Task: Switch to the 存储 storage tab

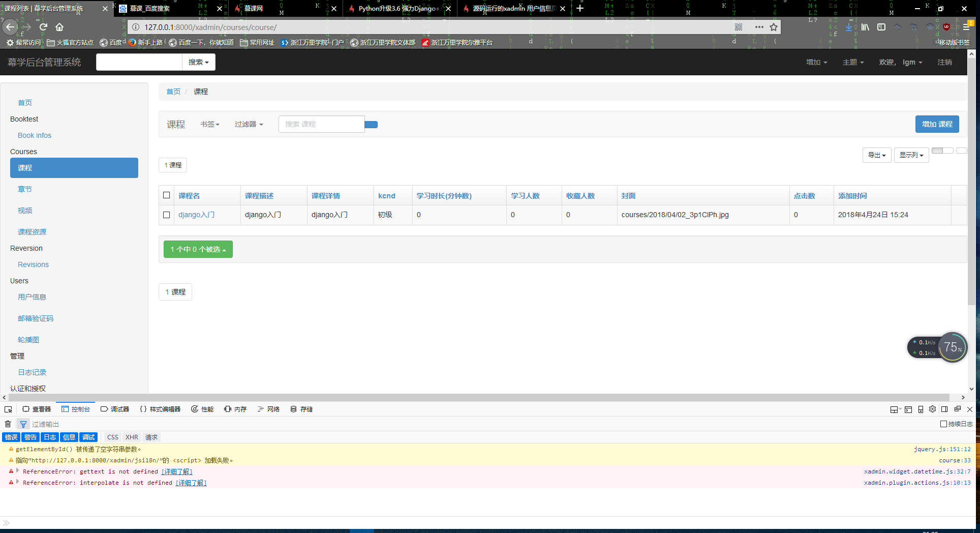Action: (x=301, y=409)
